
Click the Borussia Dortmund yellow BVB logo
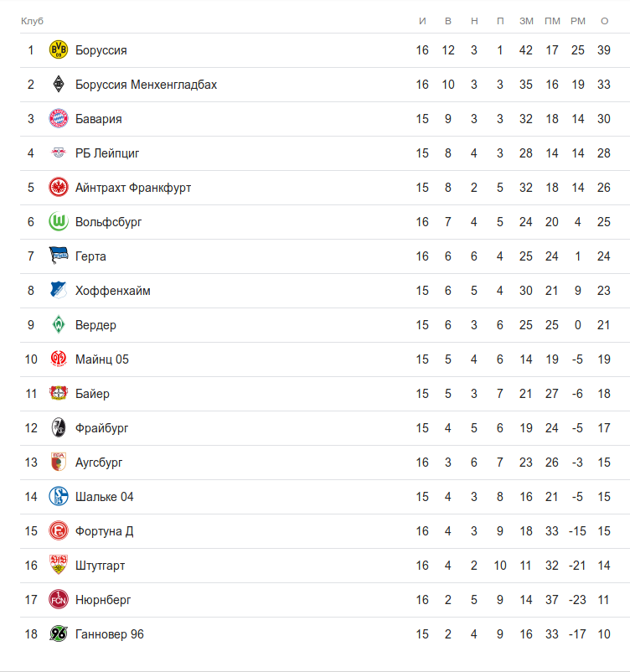pos(59,50)
